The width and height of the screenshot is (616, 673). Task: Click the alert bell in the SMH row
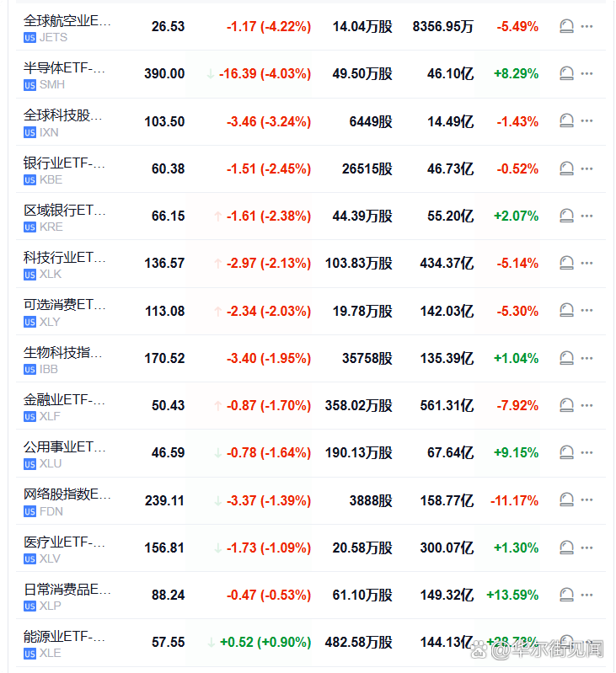pyautogui.click(x=567, y=73)
